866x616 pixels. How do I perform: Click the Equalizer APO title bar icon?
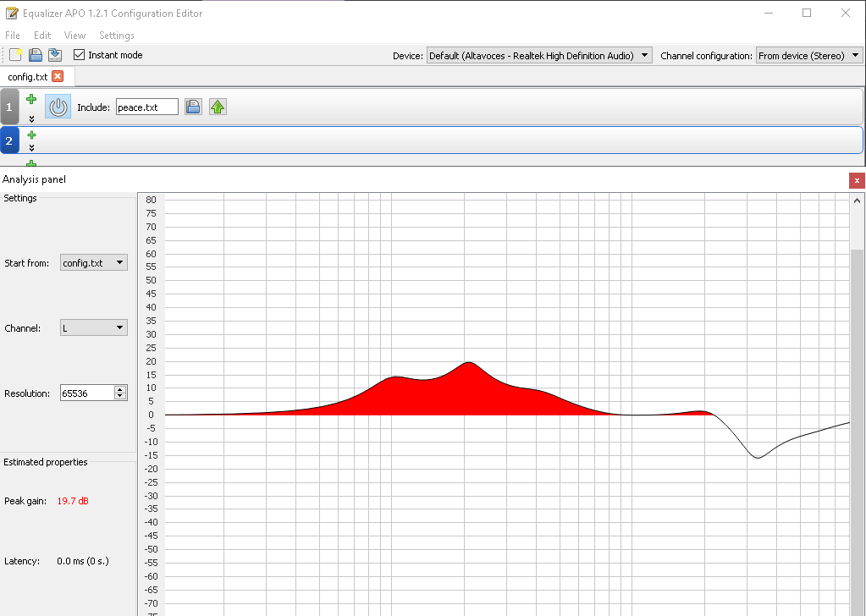click(x=12, y=14)
